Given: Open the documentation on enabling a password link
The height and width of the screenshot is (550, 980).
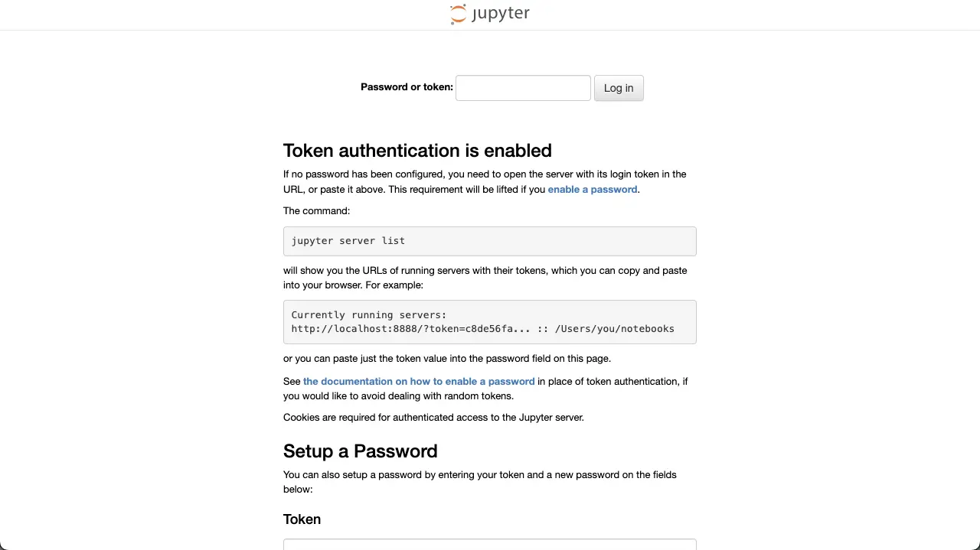Looking at the screenshot, I should coord(419,382).
